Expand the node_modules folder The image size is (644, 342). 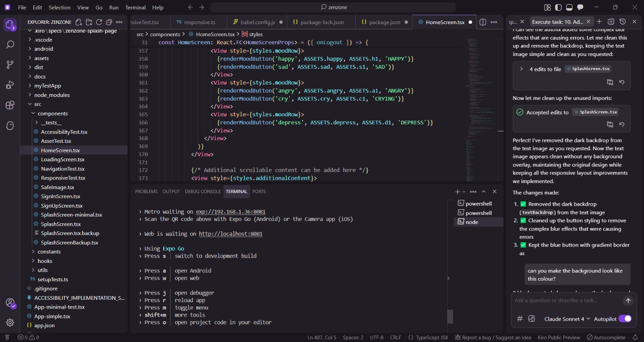pyautogui.click(x=30, y=95)
